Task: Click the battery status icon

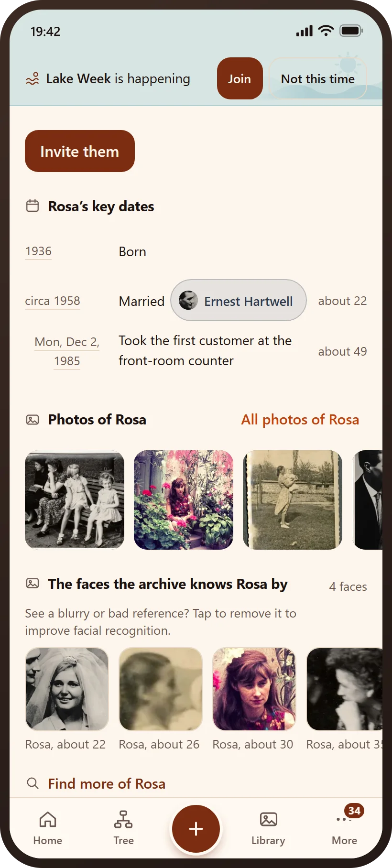Action: coord(351,31)
